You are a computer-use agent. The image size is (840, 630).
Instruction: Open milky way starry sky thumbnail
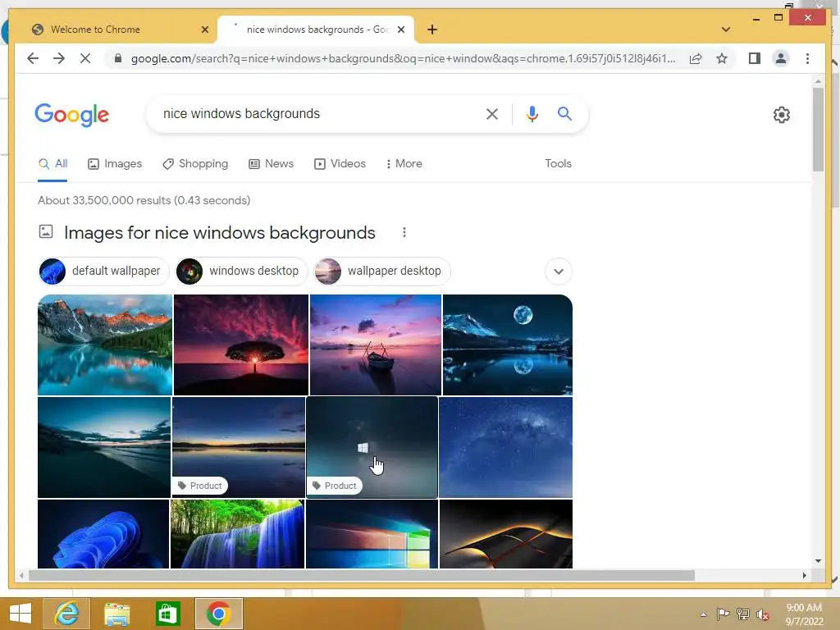(505, 447)
